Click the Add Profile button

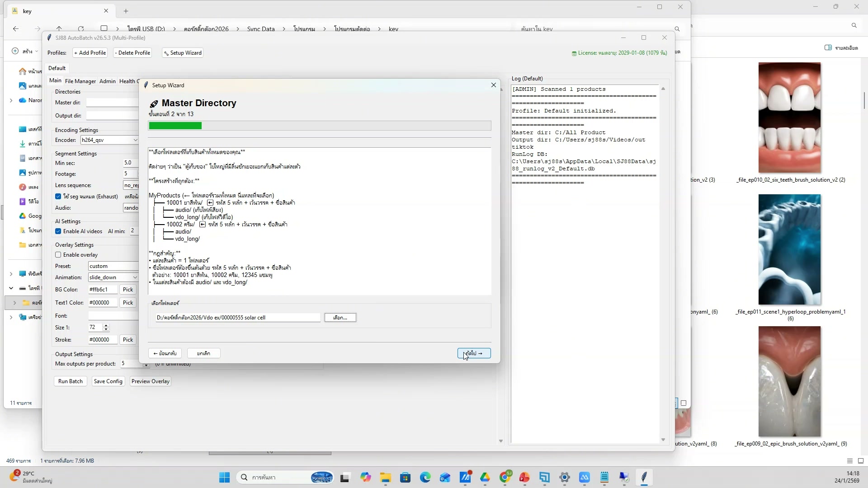[90, 53]
